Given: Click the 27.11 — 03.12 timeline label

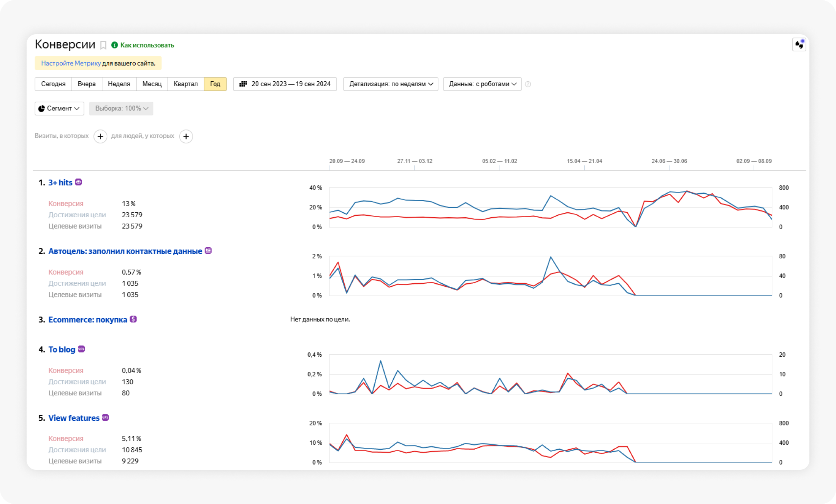Looking at the screenshot, I should [415, 161].
